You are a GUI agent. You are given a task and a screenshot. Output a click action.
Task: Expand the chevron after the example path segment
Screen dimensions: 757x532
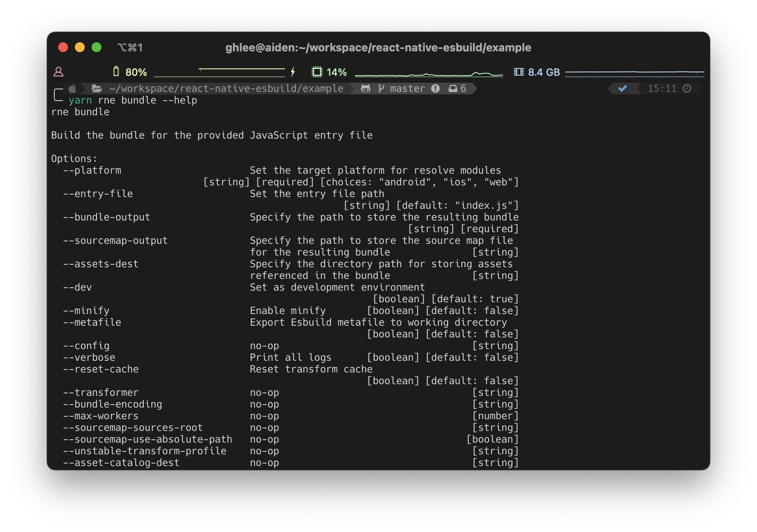[352, 88]
